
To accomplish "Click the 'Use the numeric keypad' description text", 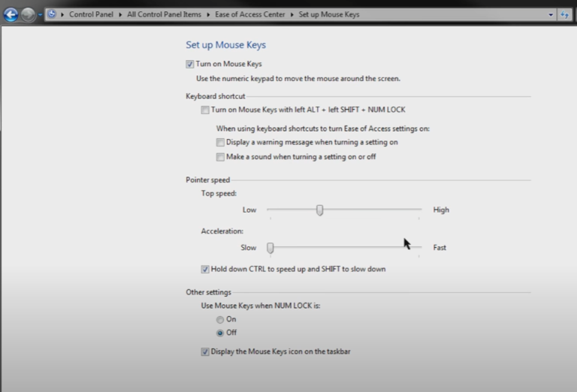I will (x=298, y=78).
